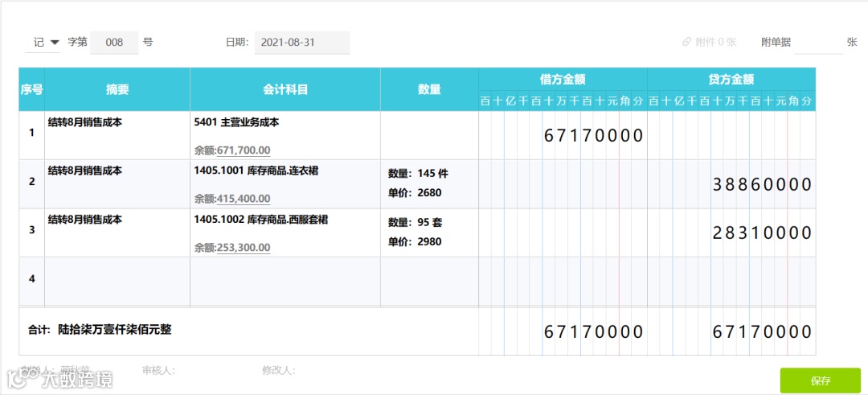Click quantity 数量: 145 件
The image size is (868, 395).
pyautogui.click(x=418, y=174)
